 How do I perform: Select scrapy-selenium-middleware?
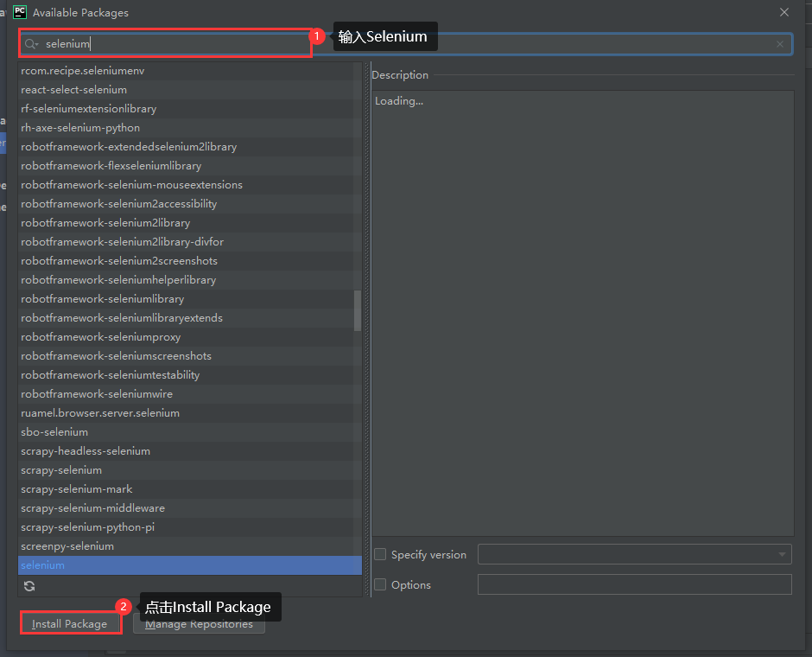(x=189, y=508)
